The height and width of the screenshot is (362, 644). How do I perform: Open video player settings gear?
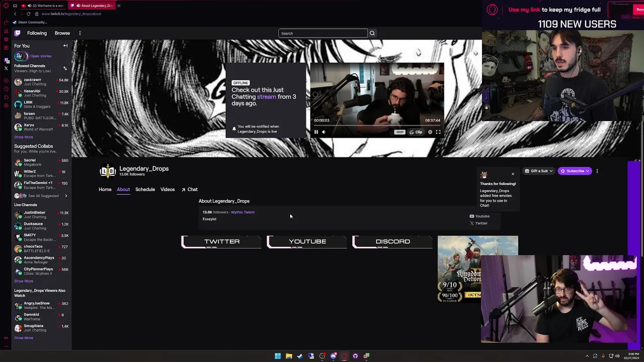(430, 132)
